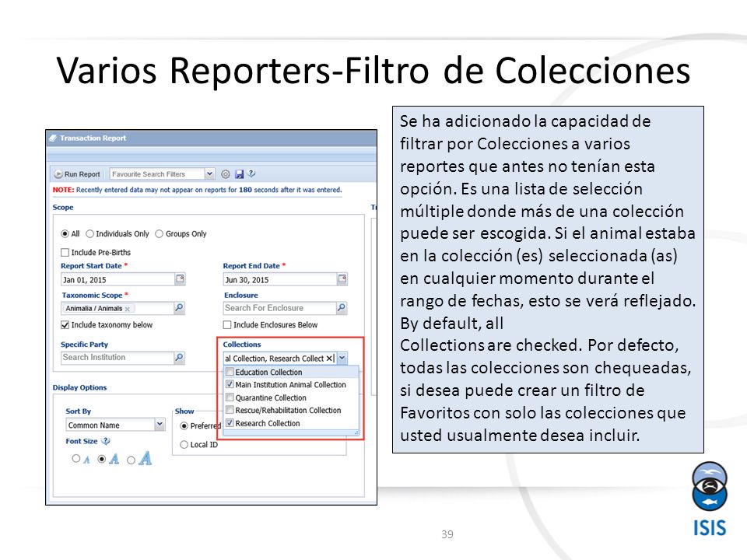Screen dimensions: 747x560
Task: Click the save filter floppy disk icon
Action: [x=239, y=174]
